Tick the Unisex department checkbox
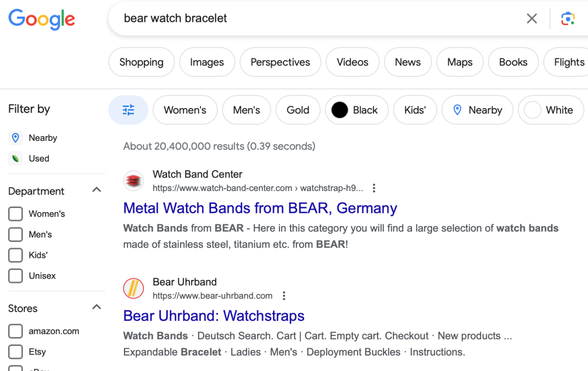 15,276
